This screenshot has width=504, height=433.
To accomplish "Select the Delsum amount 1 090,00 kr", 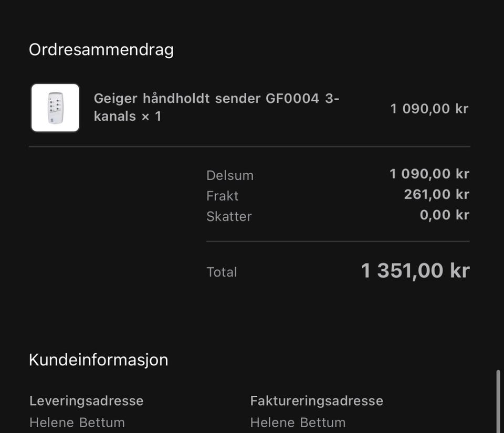I will tap(429, 174).
